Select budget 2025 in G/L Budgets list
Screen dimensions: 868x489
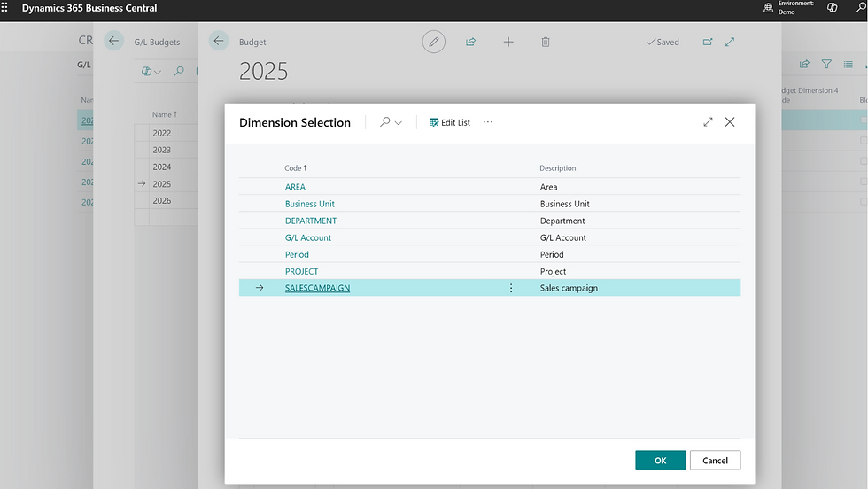tap(161, 184)
